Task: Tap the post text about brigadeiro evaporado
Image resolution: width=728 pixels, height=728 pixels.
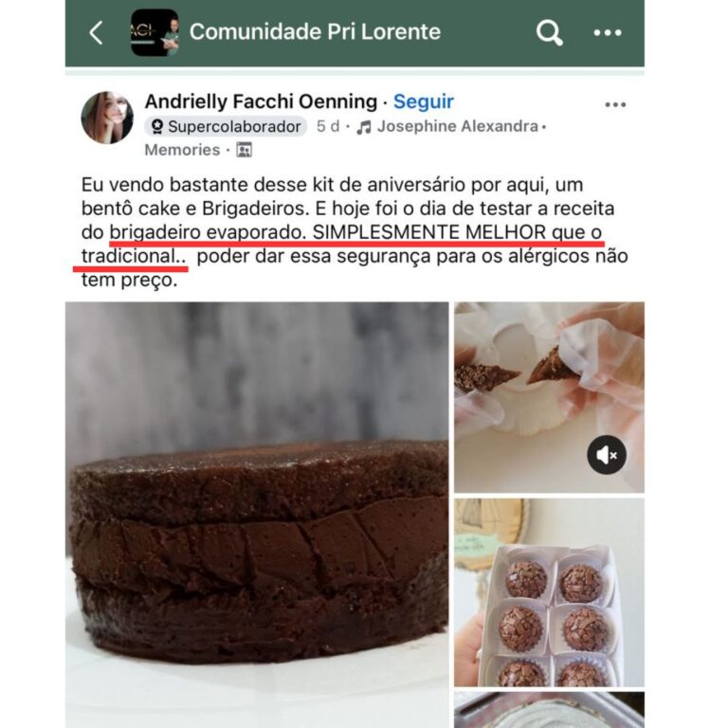Action: (355, 232)
